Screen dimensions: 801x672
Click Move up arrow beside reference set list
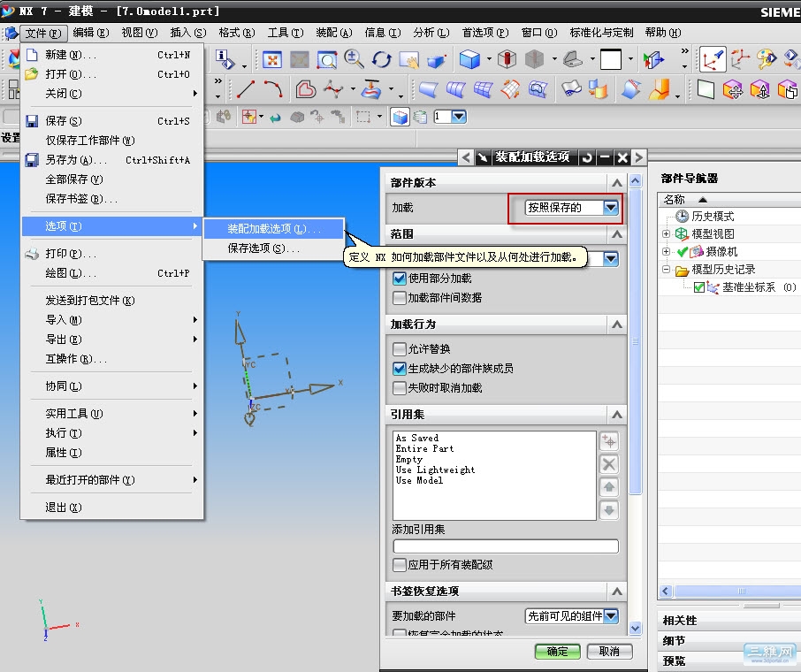609,487
